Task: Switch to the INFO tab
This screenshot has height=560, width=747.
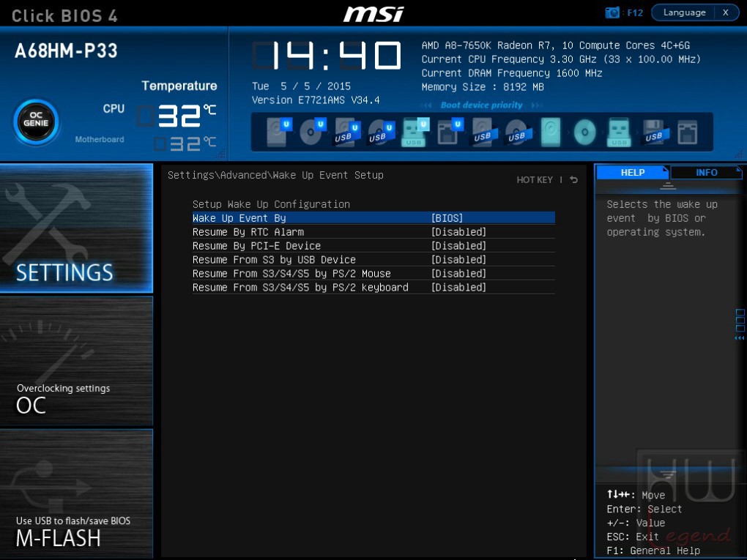Action: pos(707,172)
